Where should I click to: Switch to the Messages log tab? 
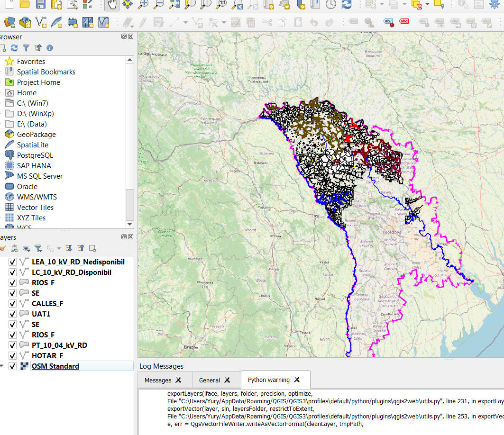pyautogui.click(x=158, y=380)
